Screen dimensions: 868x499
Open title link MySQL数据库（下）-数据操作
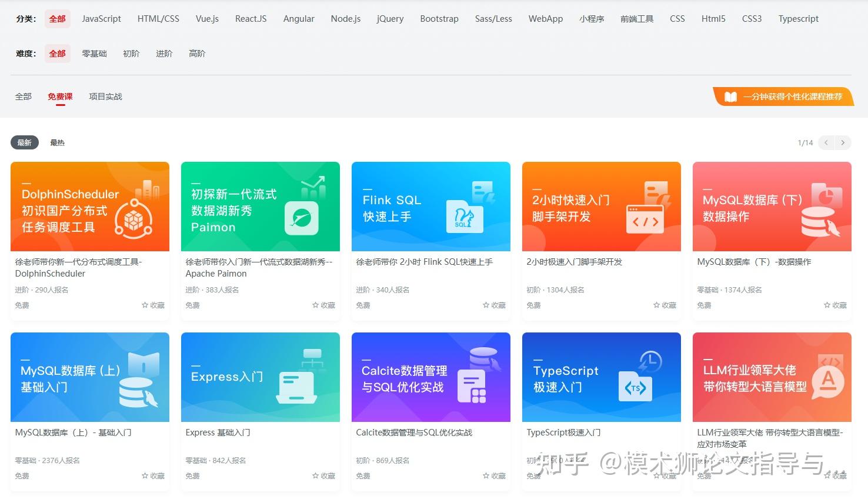(x=754, y=262)
